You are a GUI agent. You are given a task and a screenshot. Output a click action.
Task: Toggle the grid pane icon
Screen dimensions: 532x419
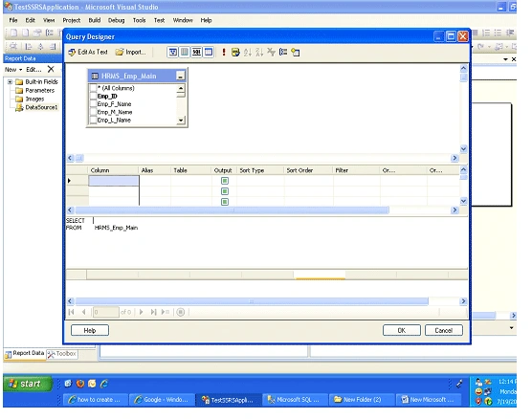(185, 52)
